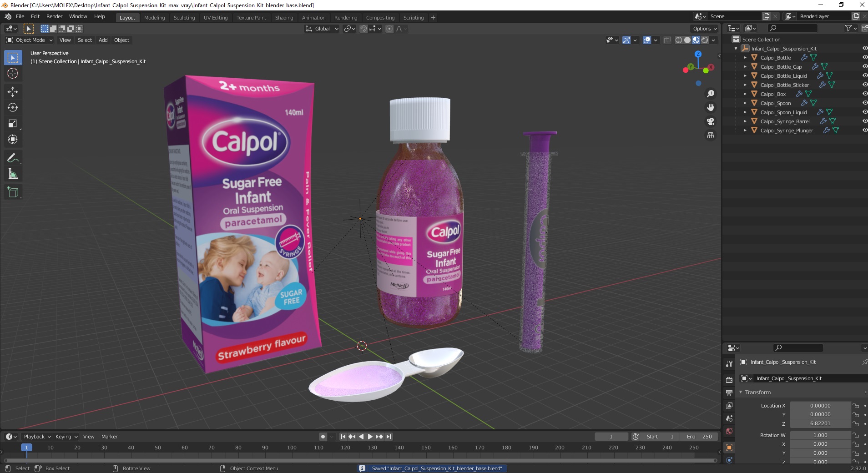This screenshot has height=473, width=868.
Task: Open the File menu
Action: (x=20, y=16)
